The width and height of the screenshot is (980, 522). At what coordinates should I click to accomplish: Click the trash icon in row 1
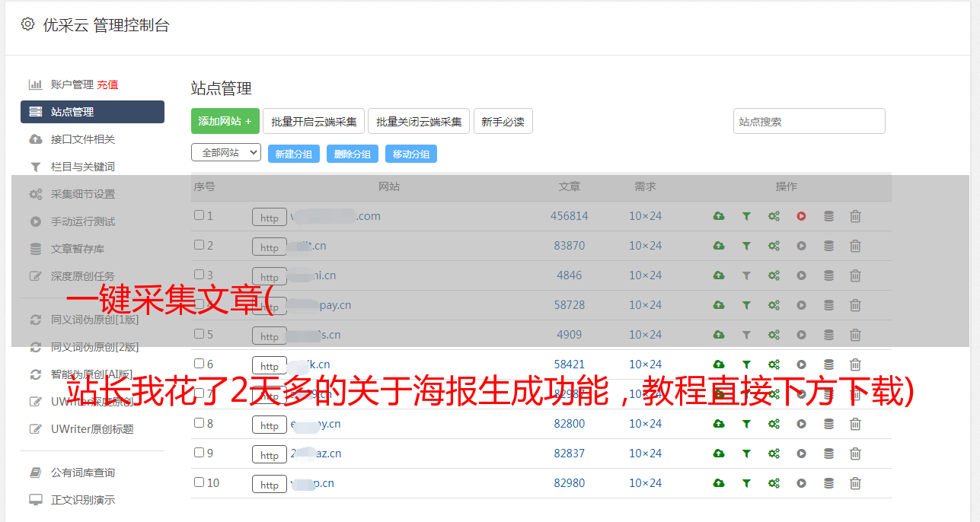pyautogui.click(x=855, y=216)
